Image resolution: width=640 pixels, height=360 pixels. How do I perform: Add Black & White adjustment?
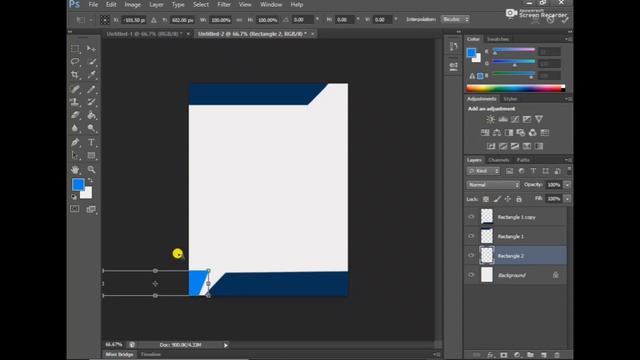pyautogui.click(x=509, y=133)
